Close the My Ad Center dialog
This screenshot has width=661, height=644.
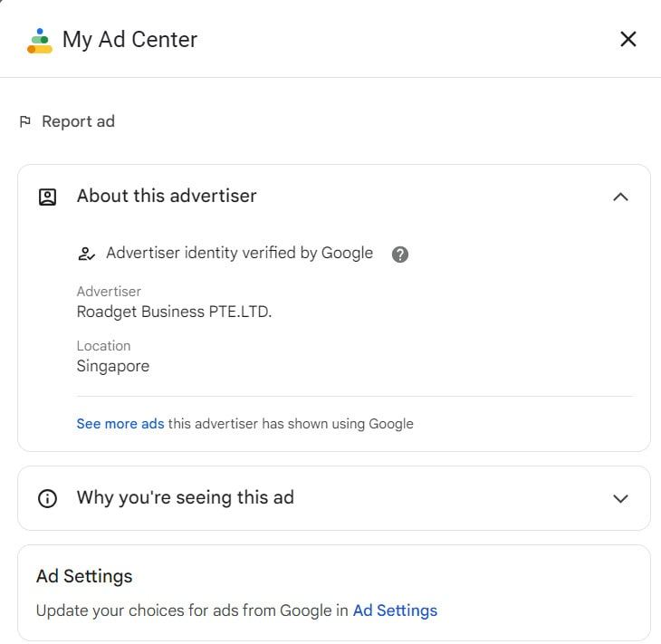pyautogui.click(x=627, y=39)
